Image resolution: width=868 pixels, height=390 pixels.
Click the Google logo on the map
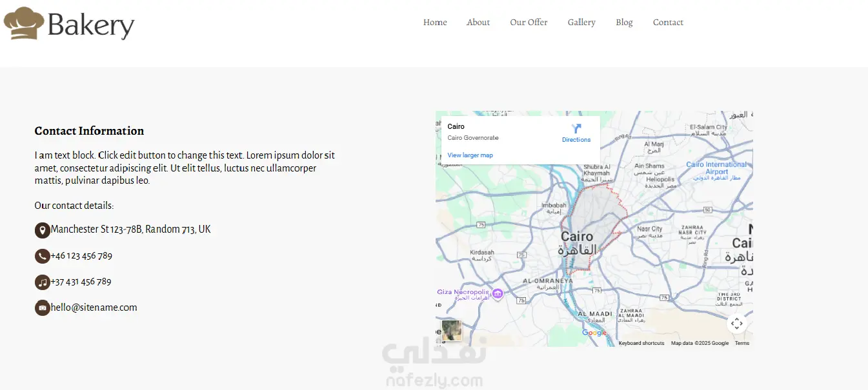pyautogui.click(x=594, y=333)
